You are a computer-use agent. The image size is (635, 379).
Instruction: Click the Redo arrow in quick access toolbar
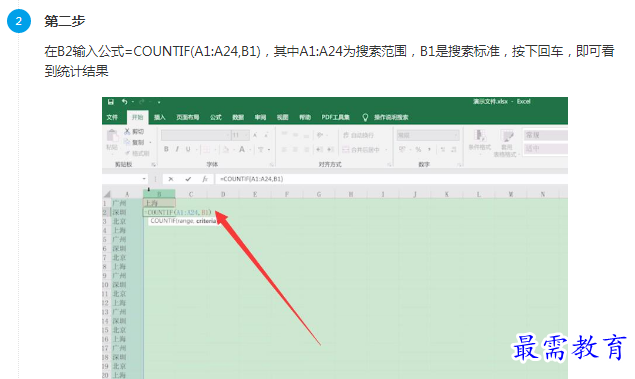click(142, 102)
